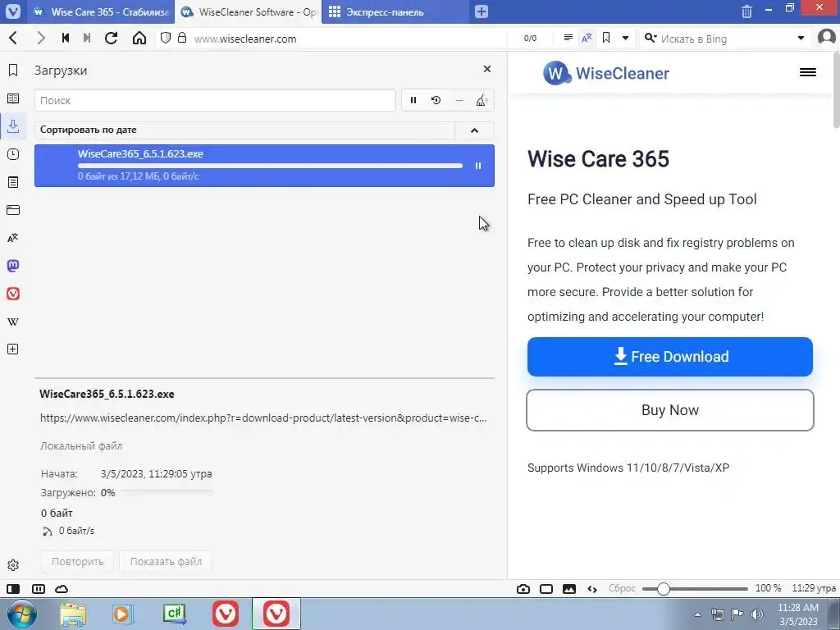The height and width of the screenshot is (630, 840).
Task: Open Downloads panel icon in sidebar
Action: (13, 126)
